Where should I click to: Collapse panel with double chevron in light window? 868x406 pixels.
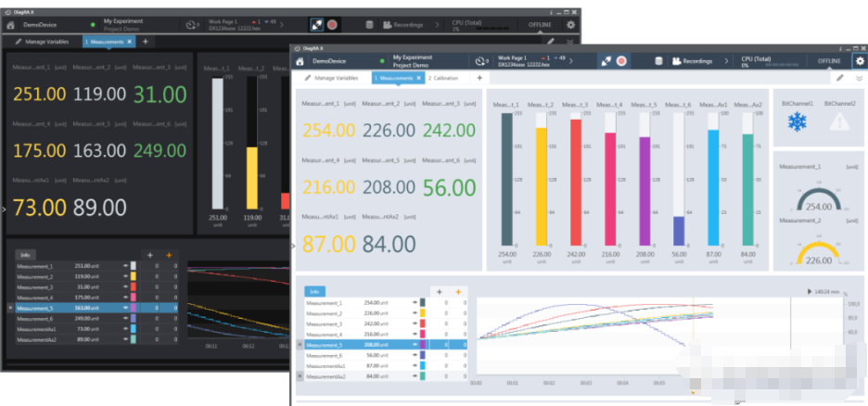[859, 79]
